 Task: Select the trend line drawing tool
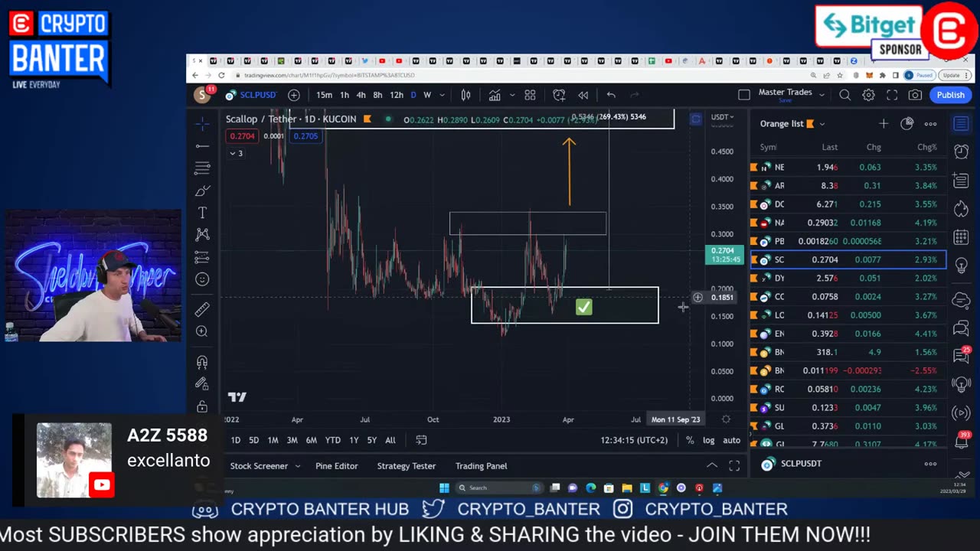(202, 145)
